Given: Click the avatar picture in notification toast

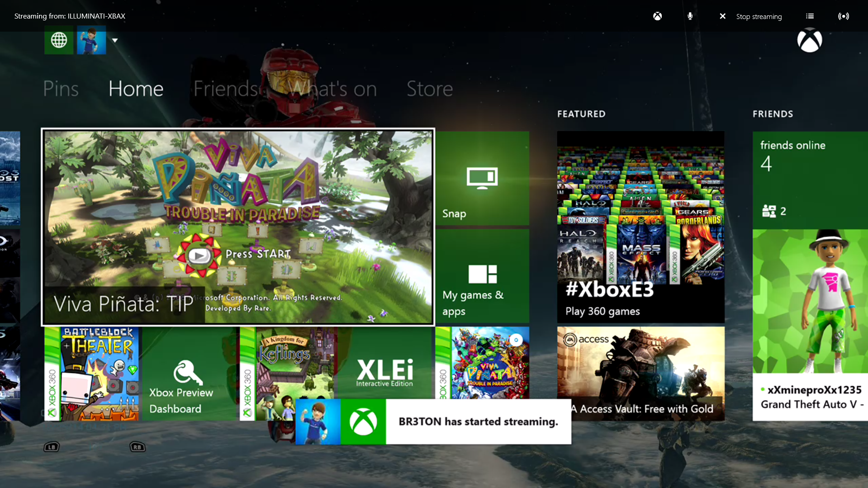Looking at the screenshot, I should (318, 422).
